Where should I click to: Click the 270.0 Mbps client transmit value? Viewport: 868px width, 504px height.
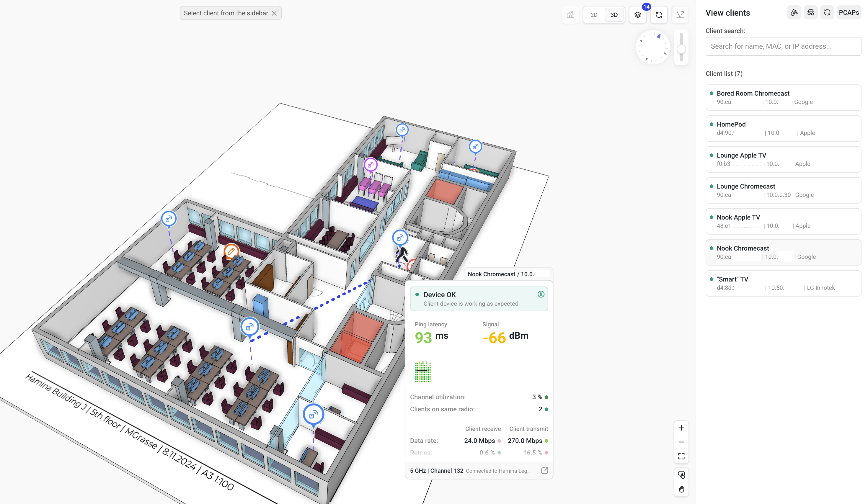(525, 441)
